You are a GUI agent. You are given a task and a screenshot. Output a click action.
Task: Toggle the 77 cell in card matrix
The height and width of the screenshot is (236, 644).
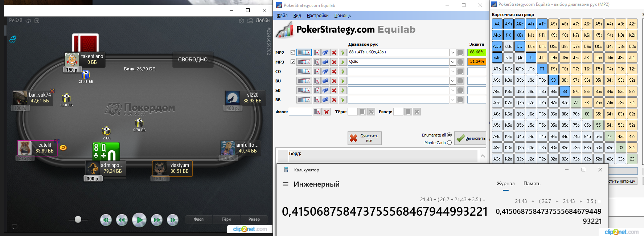pos(576,103)
